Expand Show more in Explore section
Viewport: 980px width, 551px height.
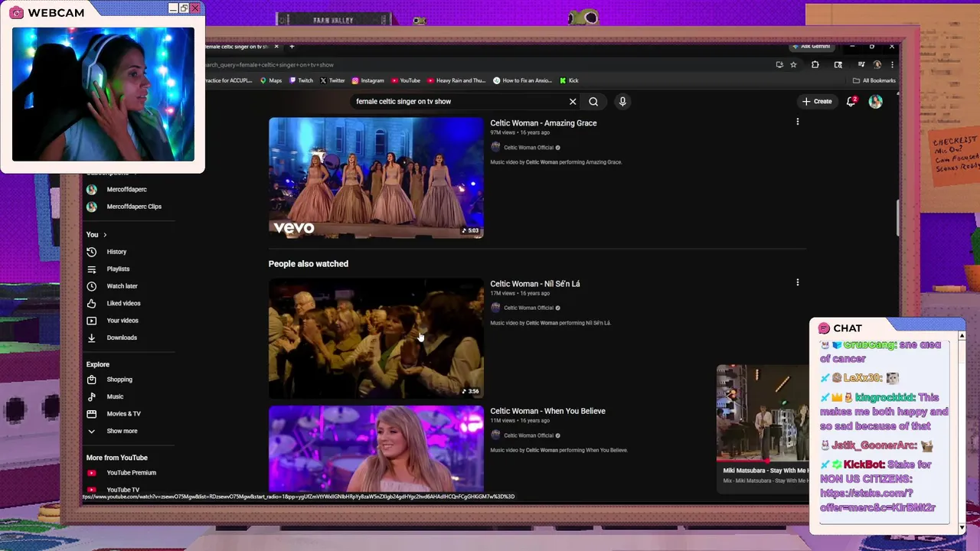pos(122,431)
